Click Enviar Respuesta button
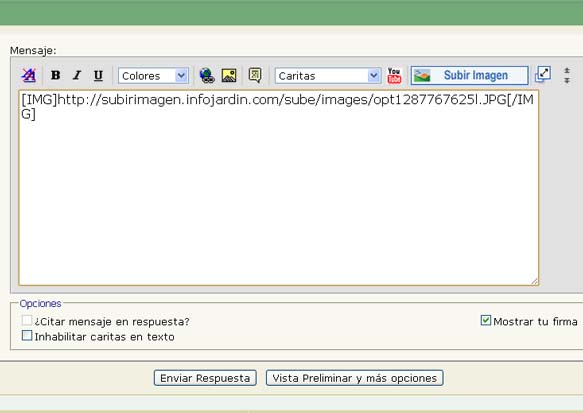Screen dimensions: 583x413 [x=205, y=378]
